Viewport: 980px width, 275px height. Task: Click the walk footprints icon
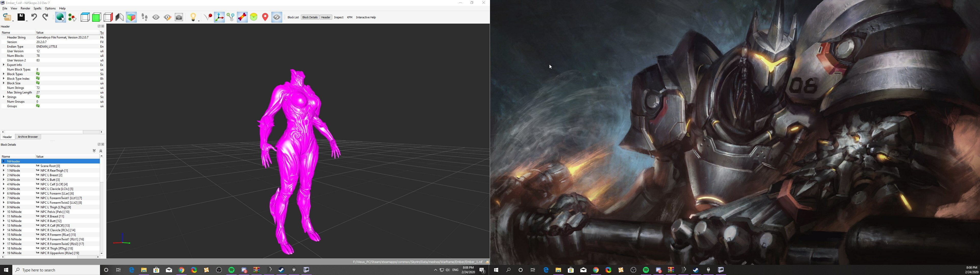click(x=144, y=17)
